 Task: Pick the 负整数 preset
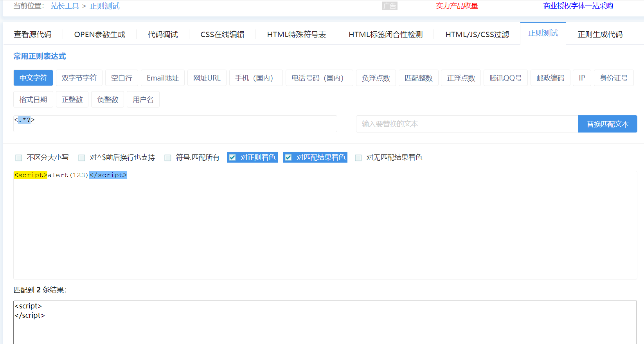tap(108, 99)
